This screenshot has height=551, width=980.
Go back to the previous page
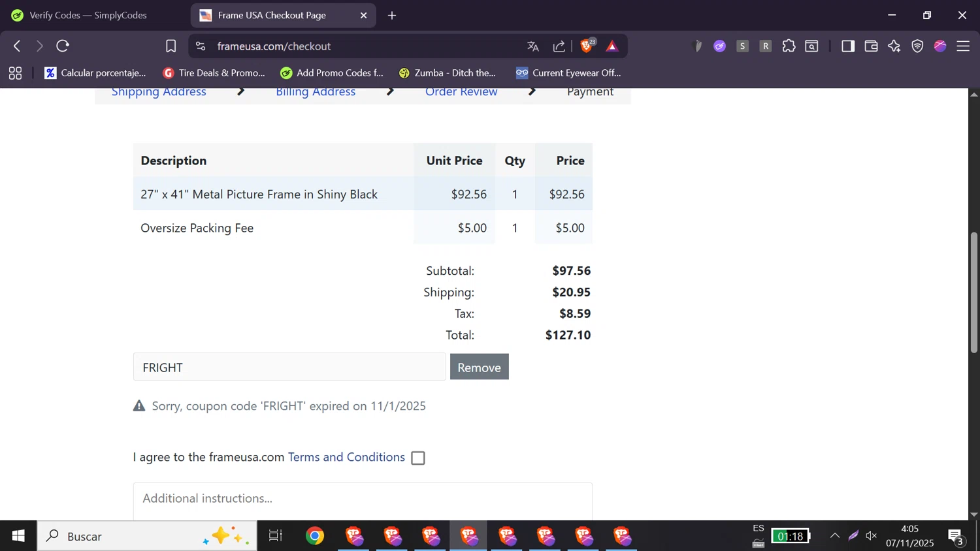17,46
